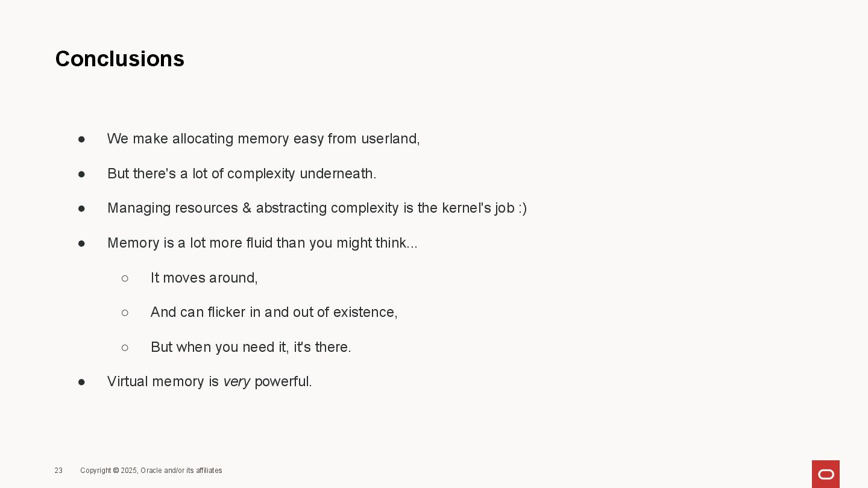The width and height of the screenshot is (868, 488).
Task: Click the "But when you need it" sub-bullet
Action: click(250, 347)
